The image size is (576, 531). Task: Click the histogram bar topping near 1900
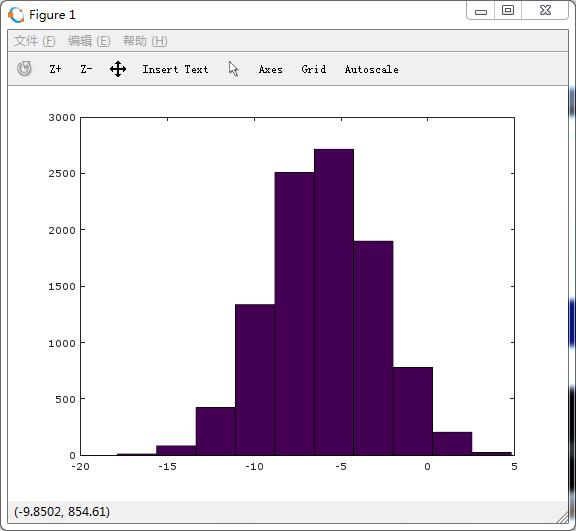(x=373, y=348)
